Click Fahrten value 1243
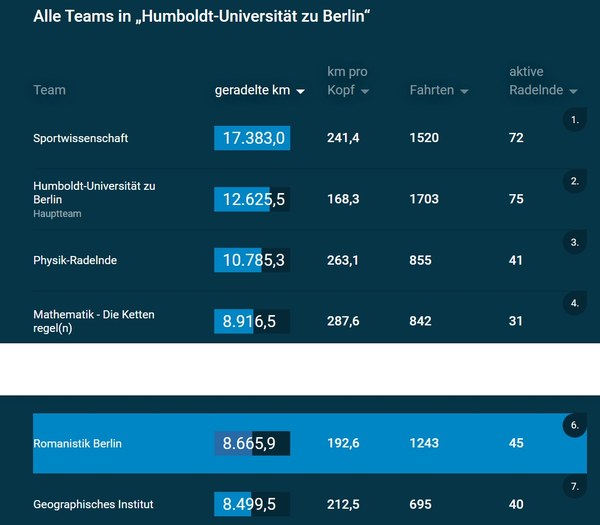This screenshot has height=525, width=600. (424, 443)
